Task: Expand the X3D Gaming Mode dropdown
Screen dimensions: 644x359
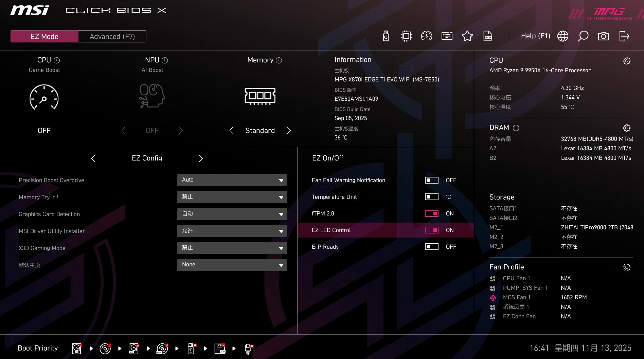Action: (x=232, y=248)
